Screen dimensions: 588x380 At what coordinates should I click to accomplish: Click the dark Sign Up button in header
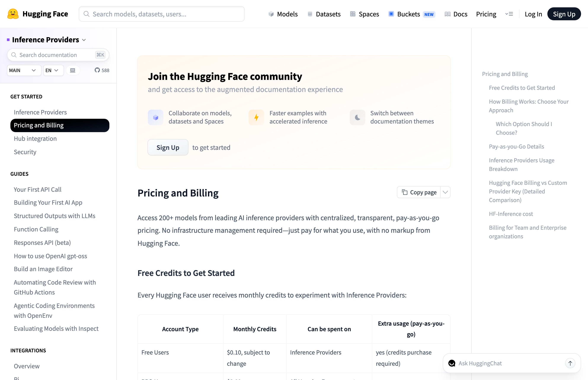564,14
